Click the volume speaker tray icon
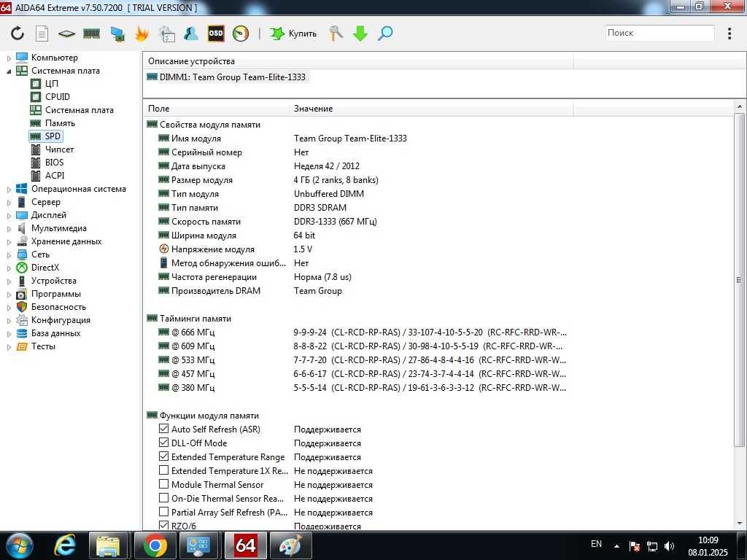 click(x=670, y=546)
